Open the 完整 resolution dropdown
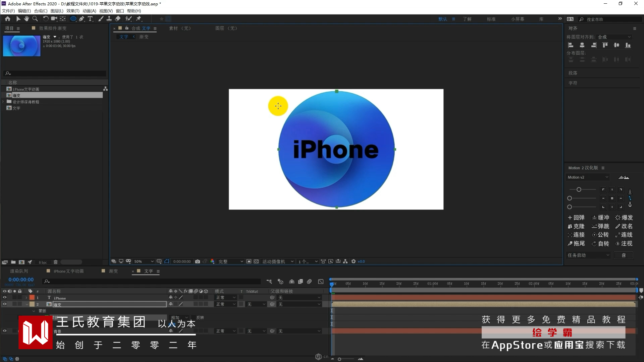Viewport: 644px width, 362px height. click(231, 261)
